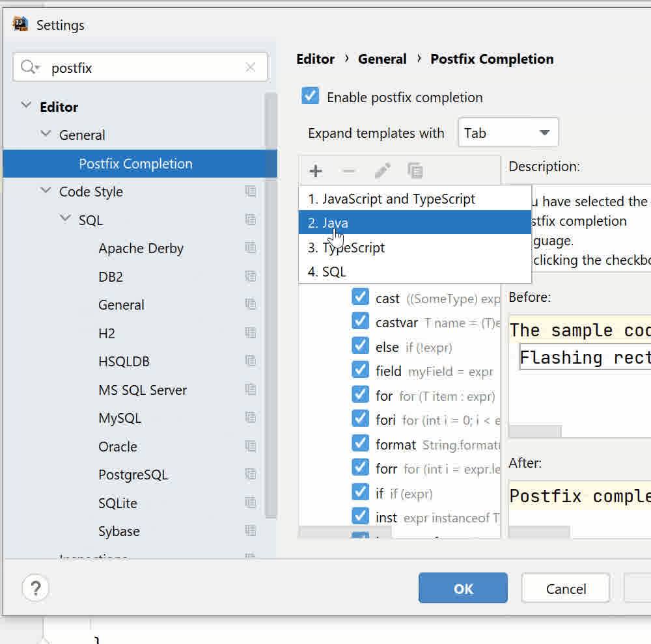Uncheck the for template checkbox
The image size is (651, 644).
(360, 395)
